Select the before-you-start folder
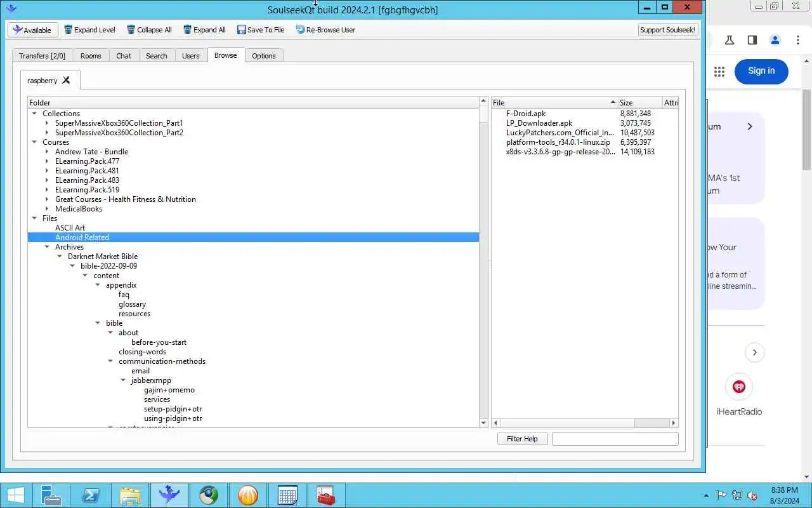This screenshot has height=508, width=812. (159, 342)
